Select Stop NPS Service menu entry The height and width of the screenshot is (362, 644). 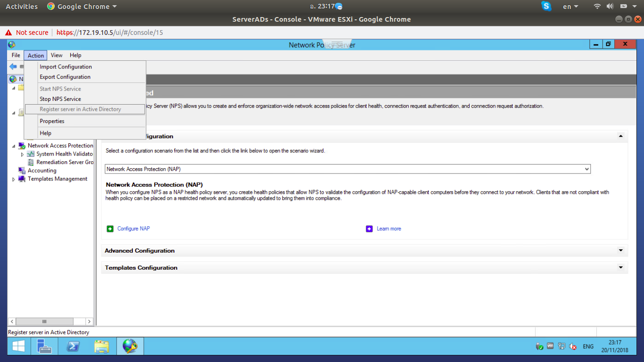(x=85, y=99)
